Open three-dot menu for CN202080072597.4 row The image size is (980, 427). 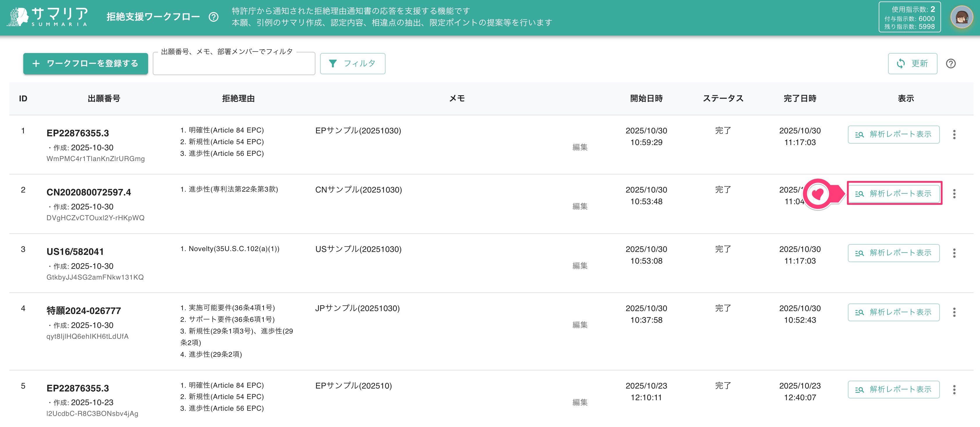point(954,193)
